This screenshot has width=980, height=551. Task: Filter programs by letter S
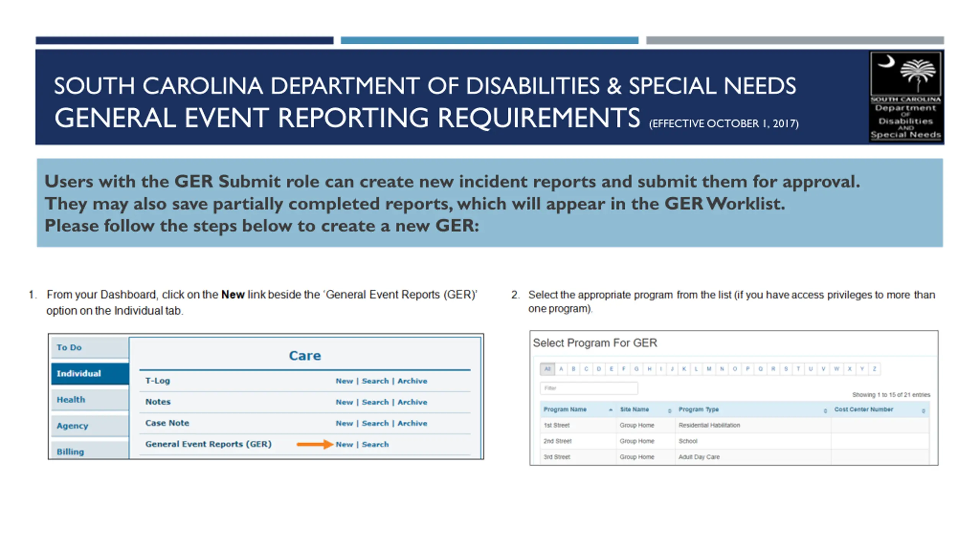786,369
